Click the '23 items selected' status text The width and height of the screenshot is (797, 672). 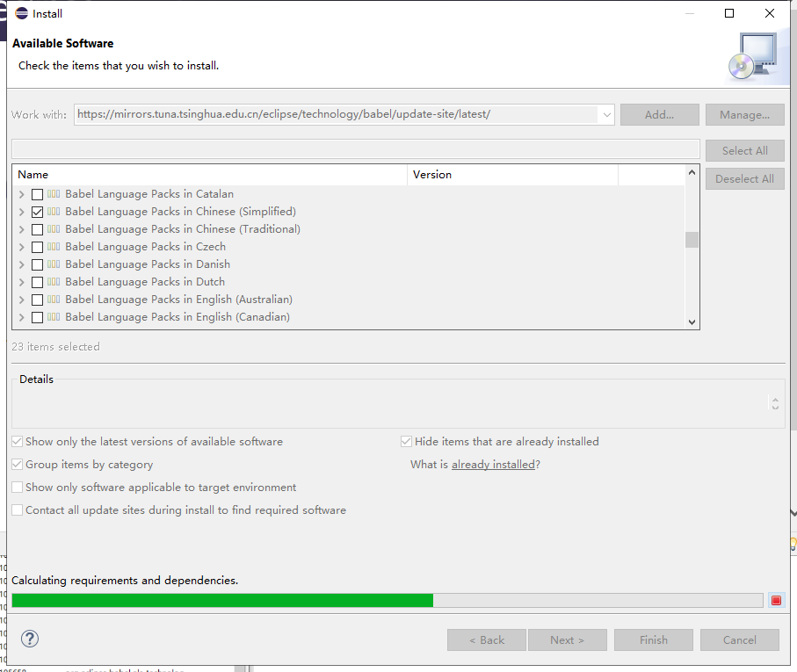coord(56,346)
